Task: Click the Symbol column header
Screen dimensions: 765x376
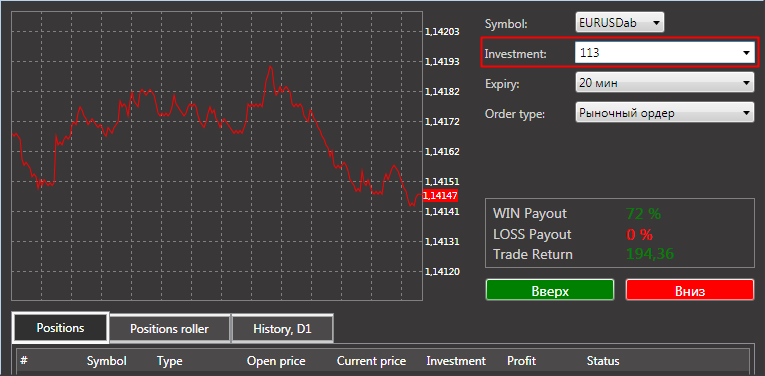Action: click(x=106, y=361)
